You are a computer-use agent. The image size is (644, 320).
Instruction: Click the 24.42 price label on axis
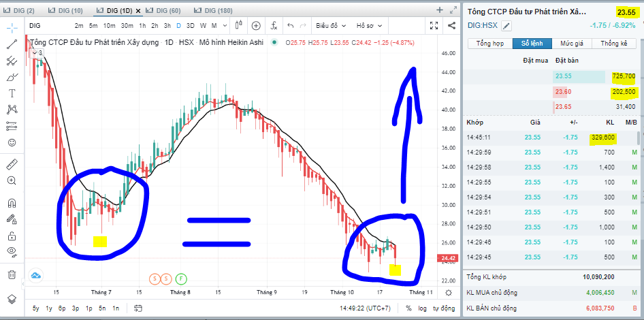tap(447, 258)
